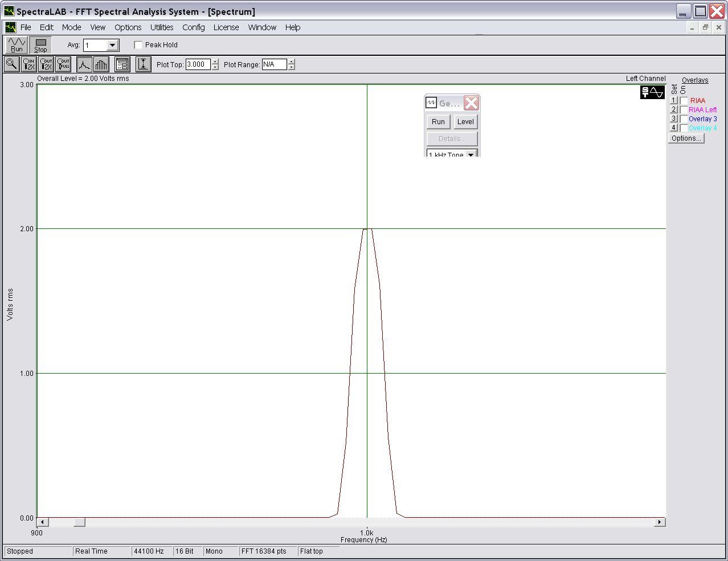Minimize the inner Spectrum document window
Viewport: 728px width, 561px height.
pos(692,27)
